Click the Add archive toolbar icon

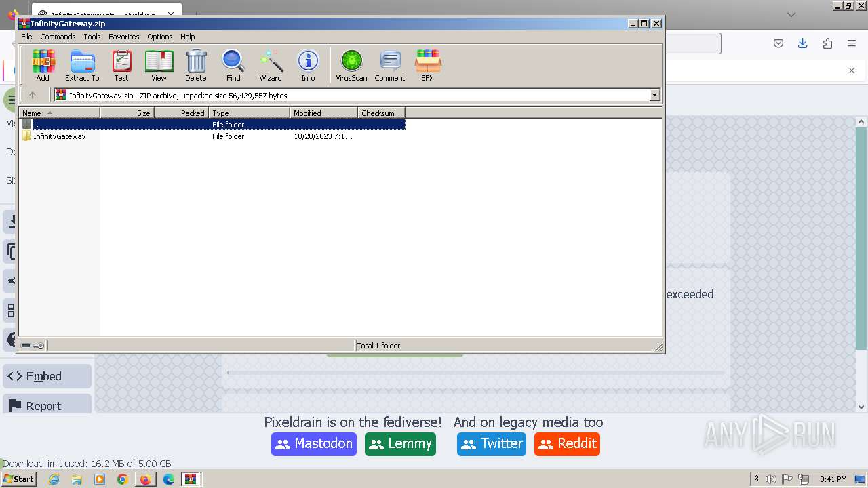click(x=43, y=66)
